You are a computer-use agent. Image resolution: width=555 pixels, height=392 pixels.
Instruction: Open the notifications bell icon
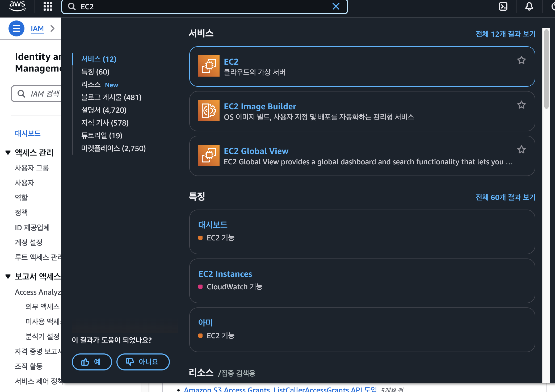[x=529, y=6]
